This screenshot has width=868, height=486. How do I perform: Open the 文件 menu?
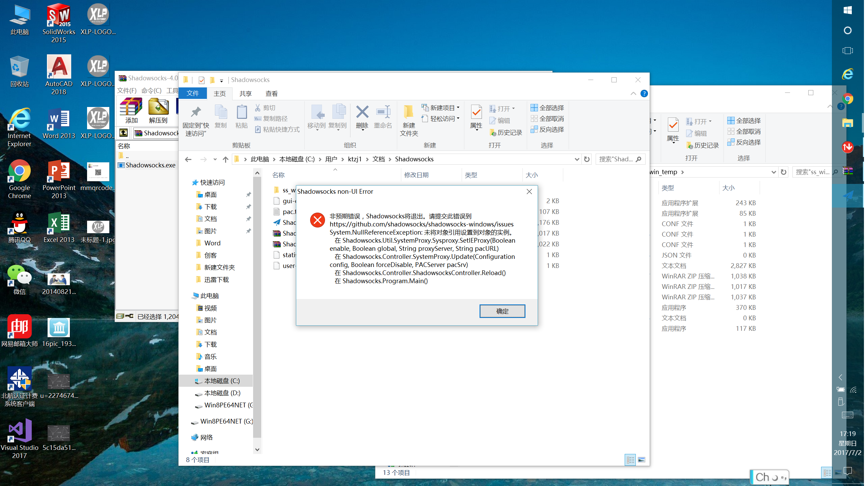click(192, 93)
